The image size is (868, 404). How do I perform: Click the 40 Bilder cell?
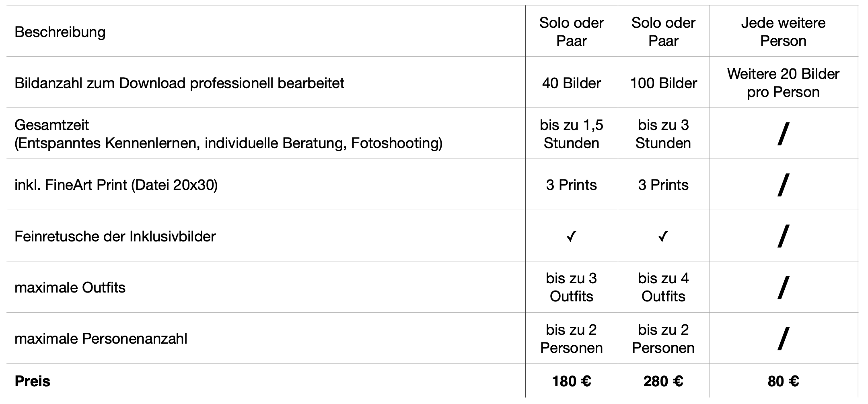point(571,83)
